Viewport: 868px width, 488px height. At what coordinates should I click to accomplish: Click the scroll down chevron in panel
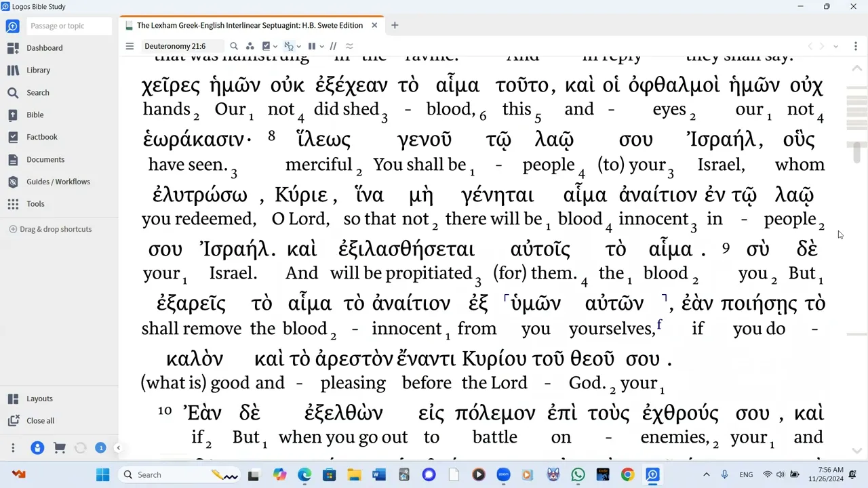(x=856, y=451)
